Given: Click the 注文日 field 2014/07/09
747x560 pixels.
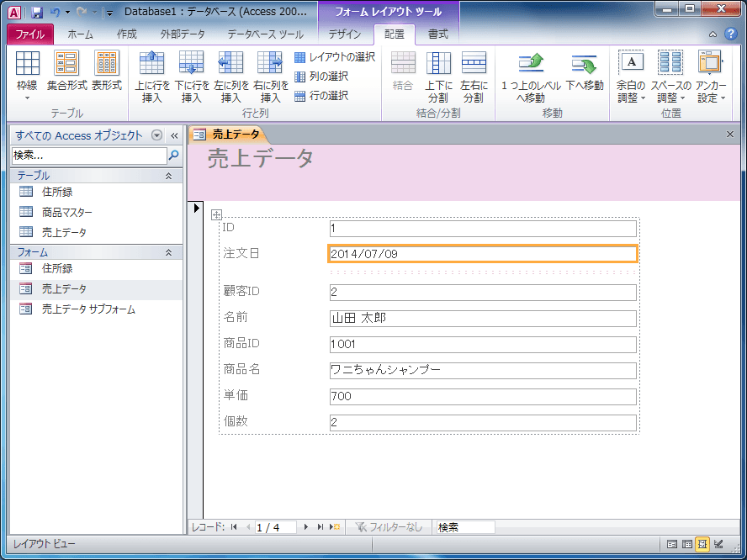Looking at the screenshot, I should pyautogui.click(x=483, y=254).
